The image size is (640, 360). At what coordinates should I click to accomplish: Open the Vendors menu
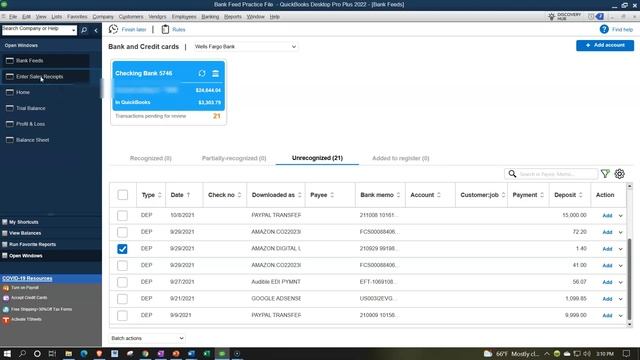pos(157,17)
